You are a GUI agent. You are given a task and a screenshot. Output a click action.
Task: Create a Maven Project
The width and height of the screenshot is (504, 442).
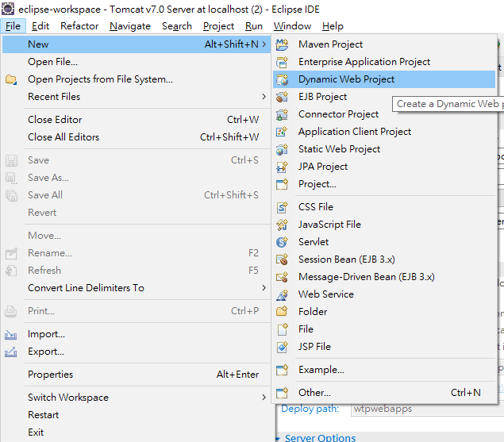384,44
